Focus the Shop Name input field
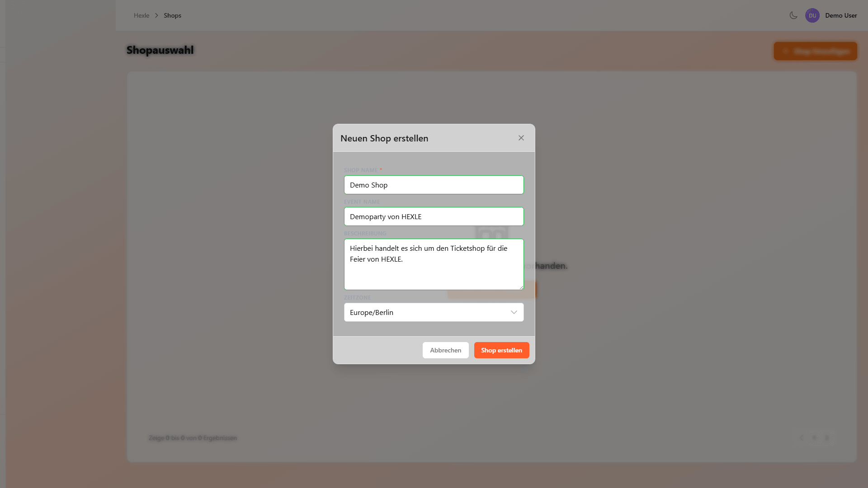 (x=434, y=185)
